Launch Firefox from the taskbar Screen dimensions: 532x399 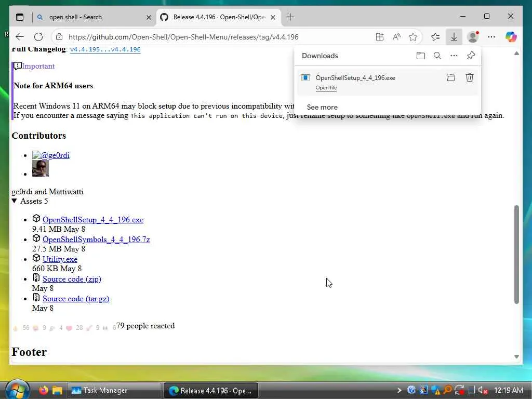(x=44, y=390)
